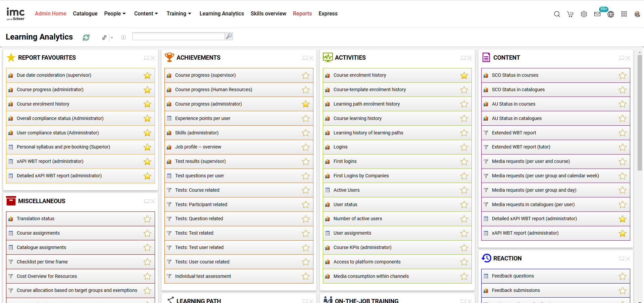Open the apps grid icon
644x303 pixels.
(624, 14)
